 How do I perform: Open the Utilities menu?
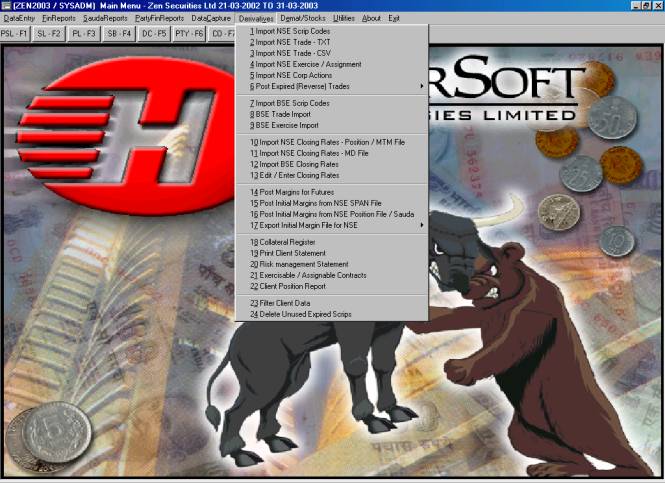pyautogui.click(x=344, y=18)
